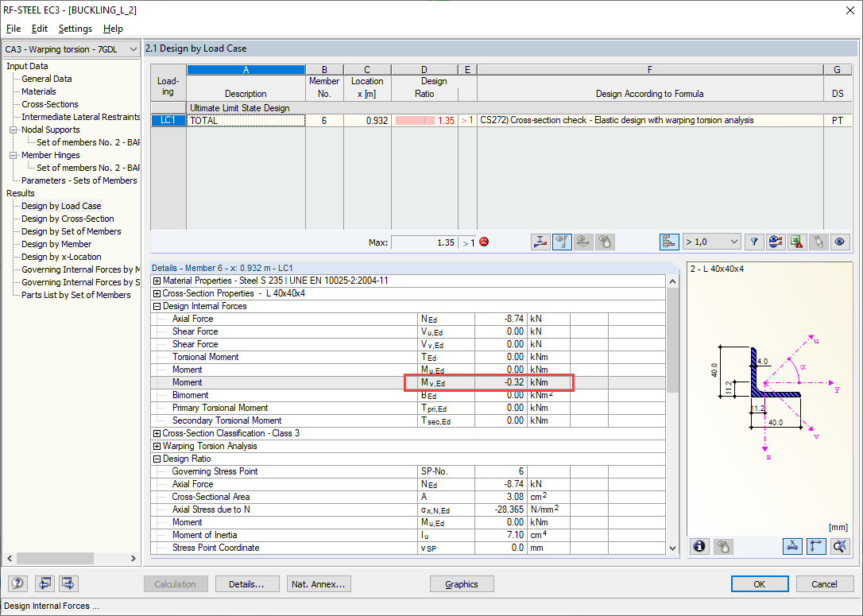Expand the Cross-Section Properties section

(x=157, y=293)
